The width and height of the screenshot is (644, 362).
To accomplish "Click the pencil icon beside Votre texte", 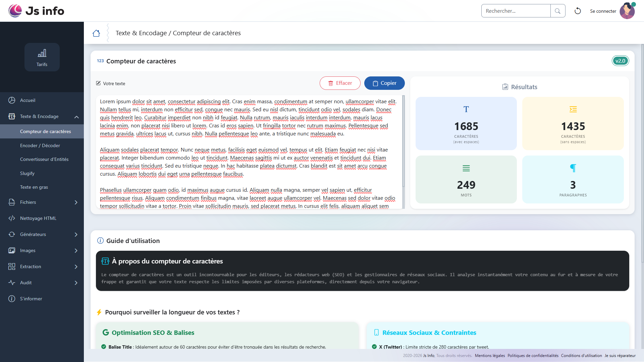I will [x=98, y=83].
